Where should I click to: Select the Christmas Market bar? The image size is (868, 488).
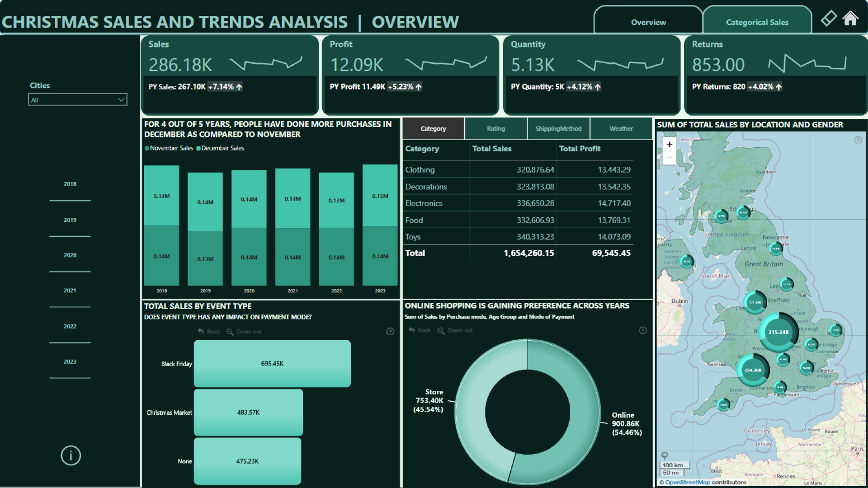coord(248,412)
